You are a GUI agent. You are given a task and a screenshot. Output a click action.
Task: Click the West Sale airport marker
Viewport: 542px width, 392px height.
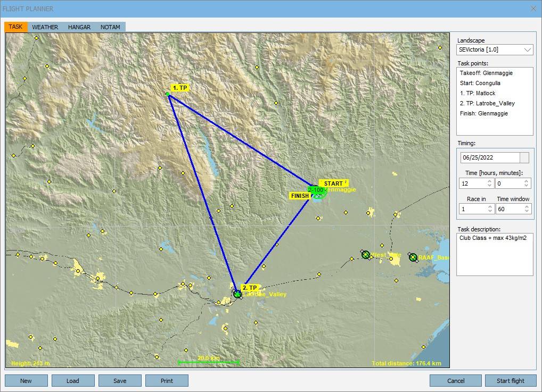[x=366, y=255]
